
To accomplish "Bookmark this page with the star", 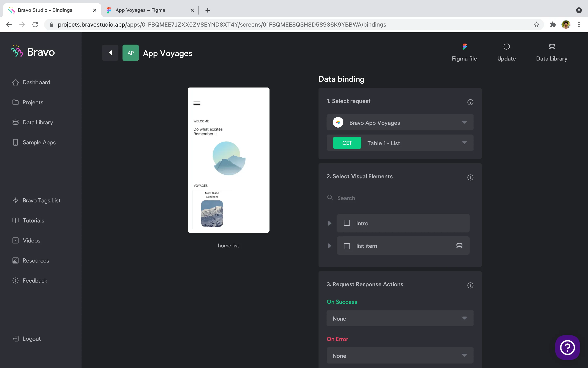I will (537, 25).
